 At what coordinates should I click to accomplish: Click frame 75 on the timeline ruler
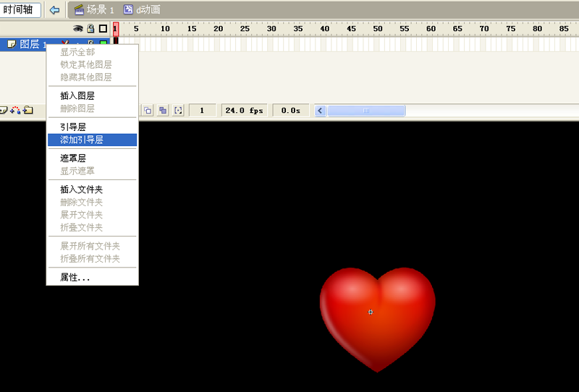[511, 29]
